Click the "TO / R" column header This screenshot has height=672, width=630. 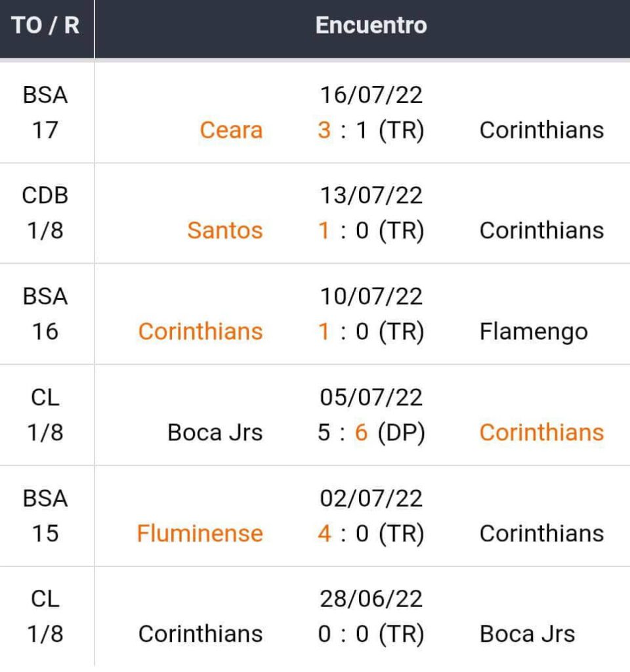(x=45, y=26)
